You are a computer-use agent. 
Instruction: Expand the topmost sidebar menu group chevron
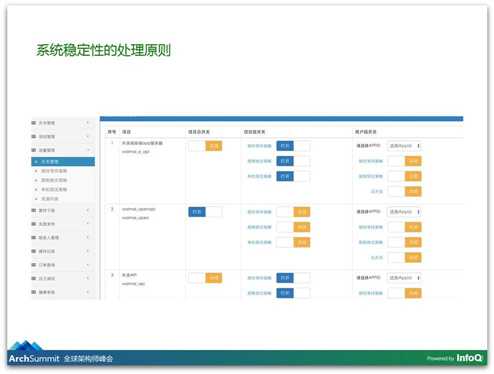pyautogui.click(x=88, y=123)
